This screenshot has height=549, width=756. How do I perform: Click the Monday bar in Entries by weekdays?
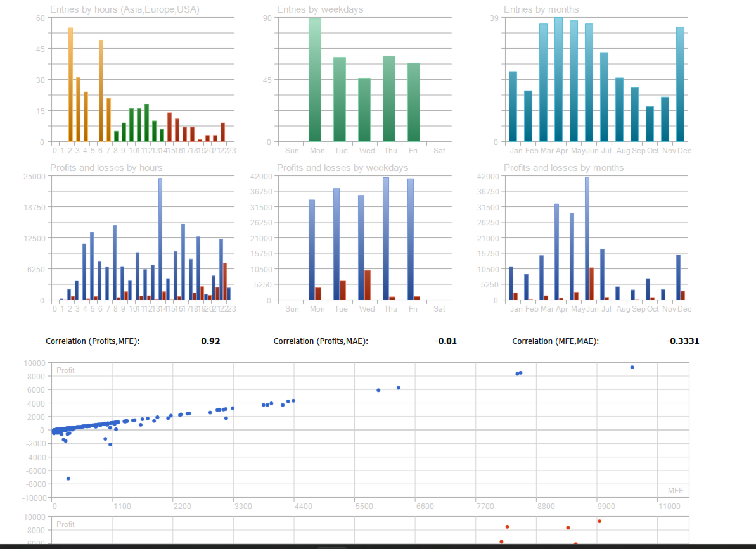pos(315,80)
